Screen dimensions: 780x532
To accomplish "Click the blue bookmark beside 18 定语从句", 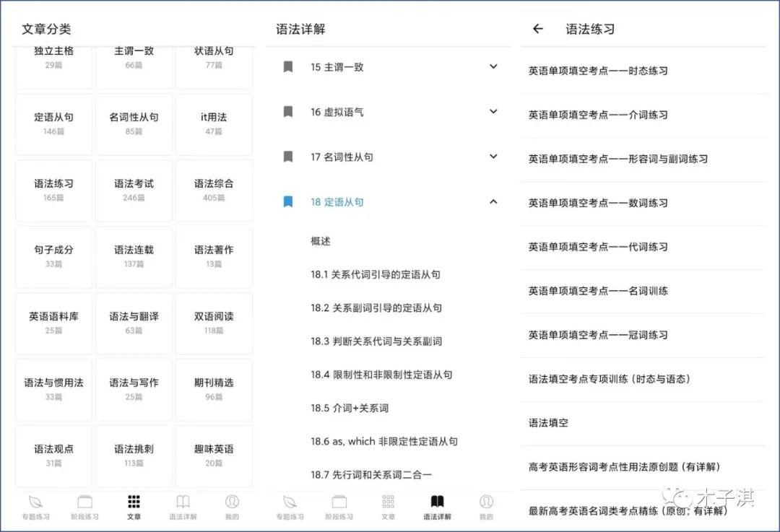I will tap(289, 203).
